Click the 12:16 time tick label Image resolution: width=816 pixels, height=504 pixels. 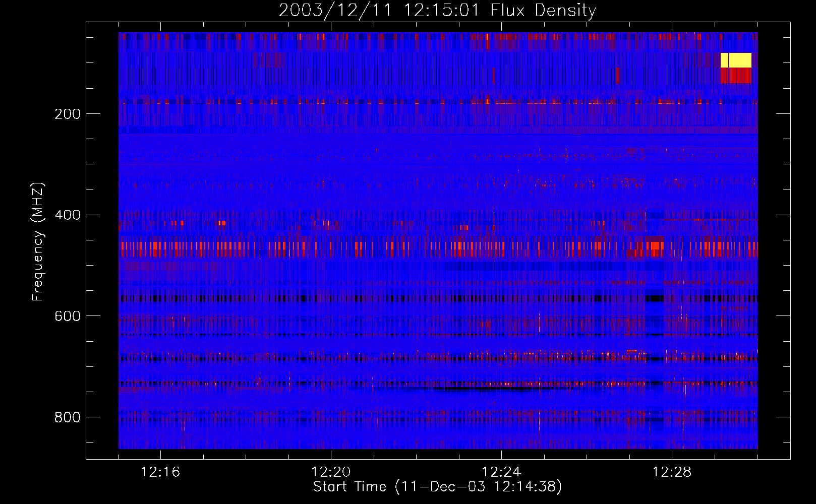click(x=160, y=472)
